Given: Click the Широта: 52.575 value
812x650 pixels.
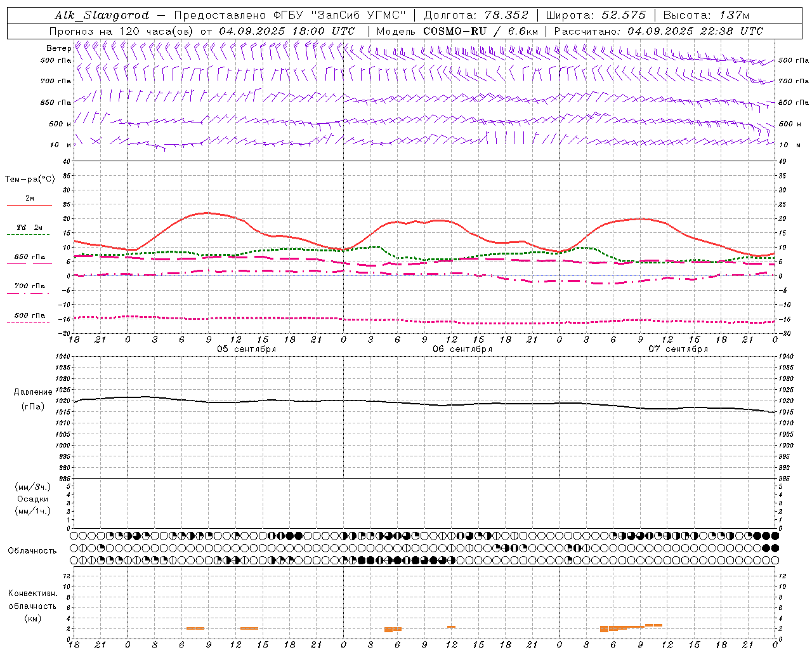Looking at the screenshot, I should coord(596,15).
